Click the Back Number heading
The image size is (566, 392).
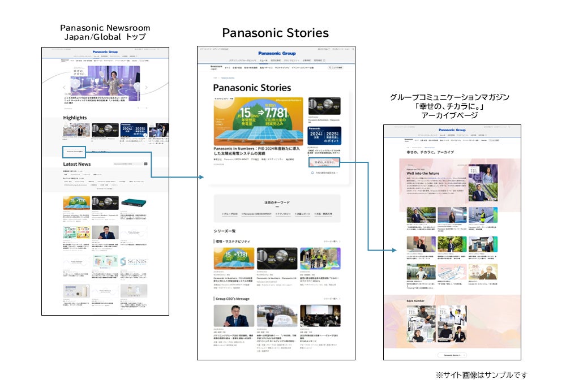pos(415,301)
